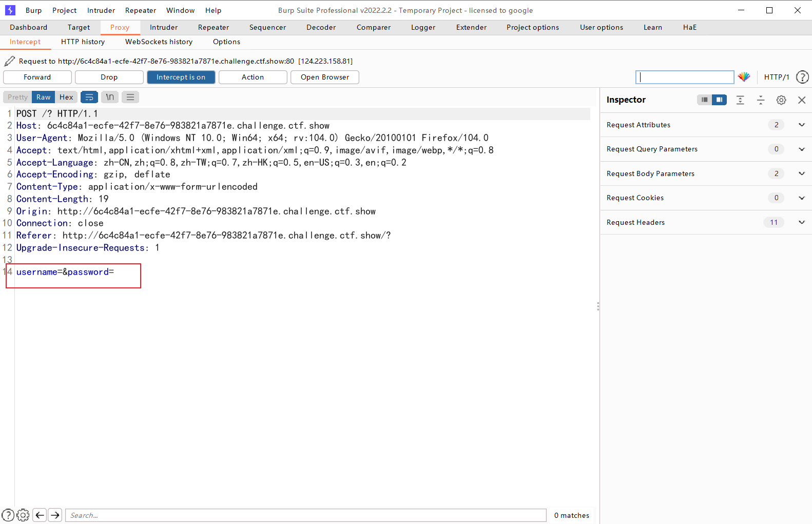Switch Inspector to side layout icon
Viewport: 812px width, 524px height.
coord(720,100)
